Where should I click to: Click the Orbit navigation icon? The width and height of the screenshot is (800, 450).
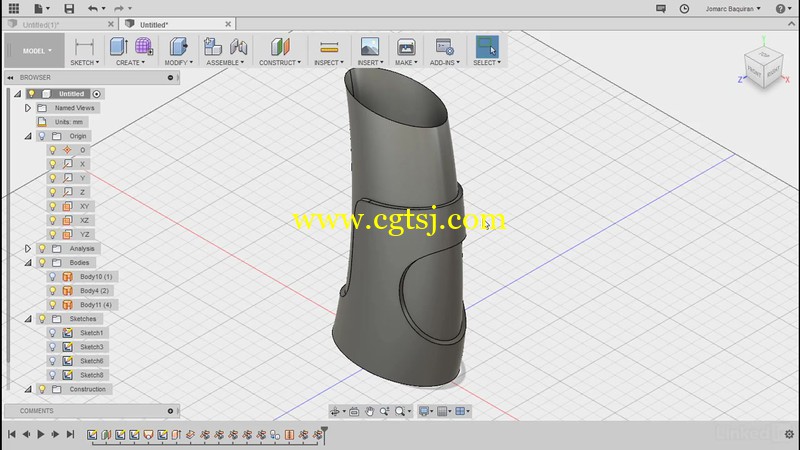335,411
